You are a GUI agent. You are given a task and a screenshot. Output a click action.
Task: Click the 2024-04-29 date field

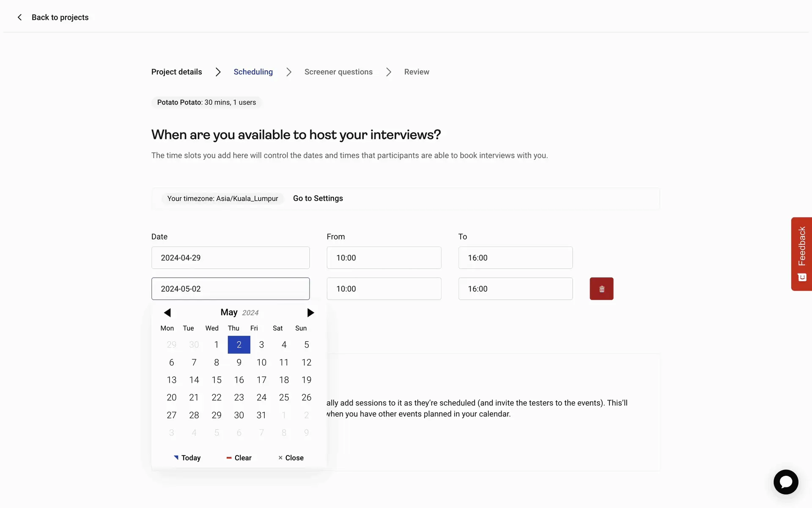[230, 258]
